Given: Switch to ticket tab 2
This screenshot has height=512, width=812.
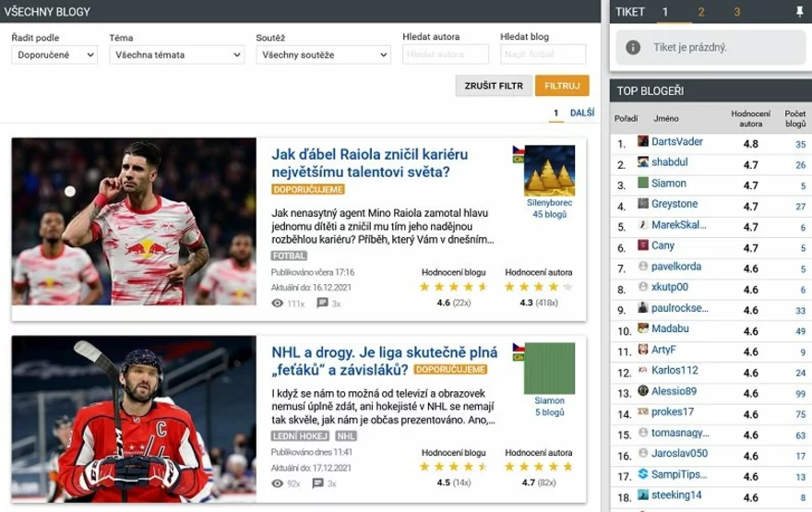Looking at the screenshot, I should [700, 12].
